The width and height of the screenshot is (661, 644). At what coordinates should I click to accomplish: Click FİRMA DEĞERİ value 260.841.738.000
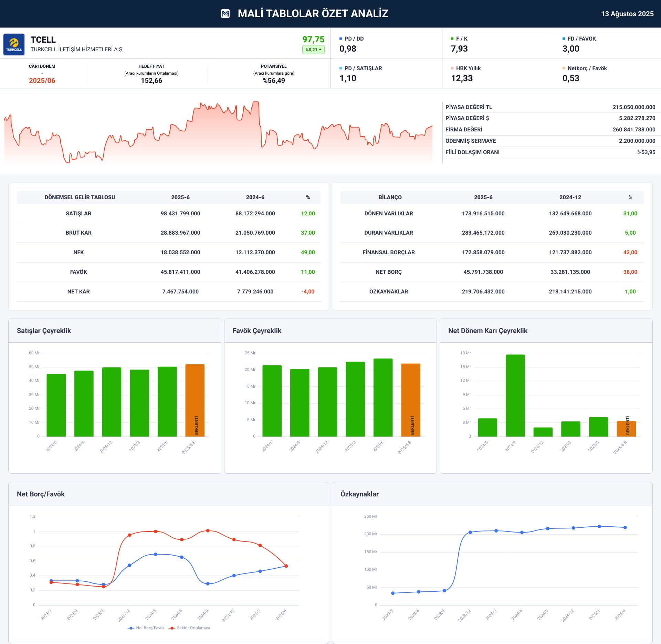634,129
